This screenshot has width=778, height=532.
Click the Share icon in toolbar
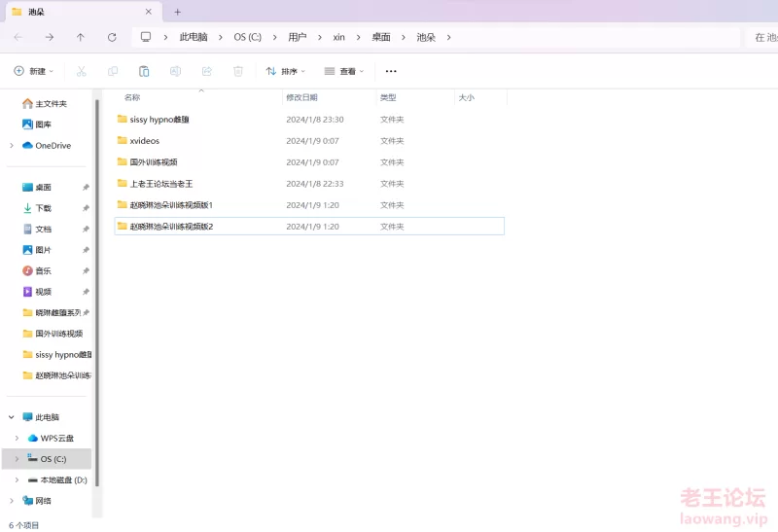(x=206, y=71)
